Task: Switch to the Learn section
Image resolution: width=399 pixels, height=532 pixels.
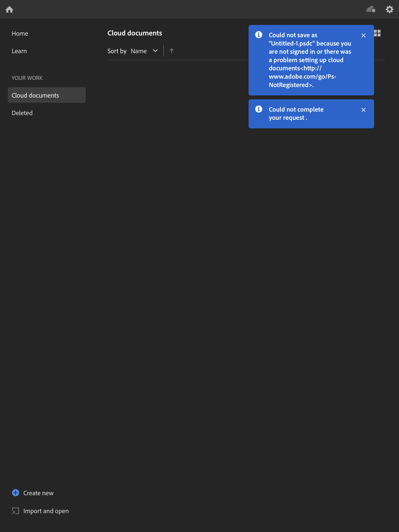Action: tap(19, 51)
